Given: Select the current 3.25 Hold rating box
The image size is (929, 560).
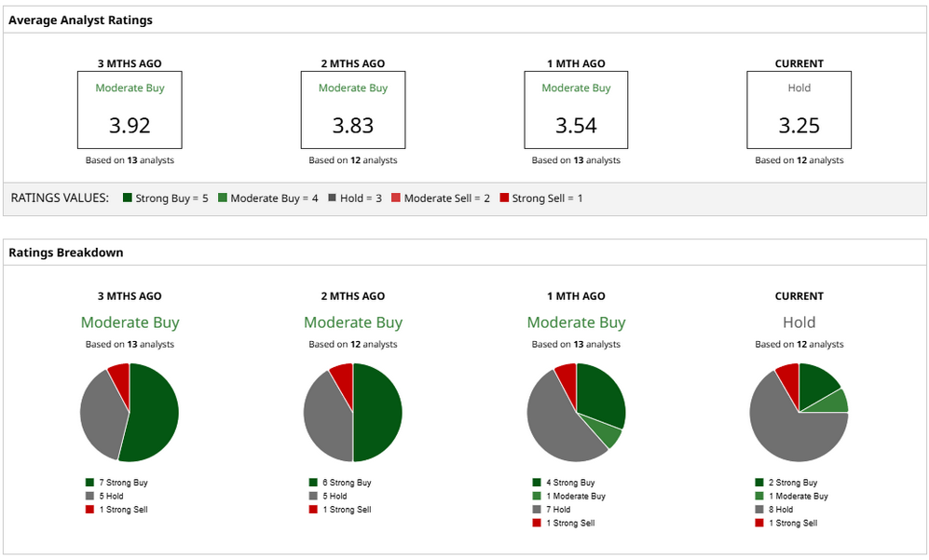Looking at the screenshot, I should pos(799,111).
